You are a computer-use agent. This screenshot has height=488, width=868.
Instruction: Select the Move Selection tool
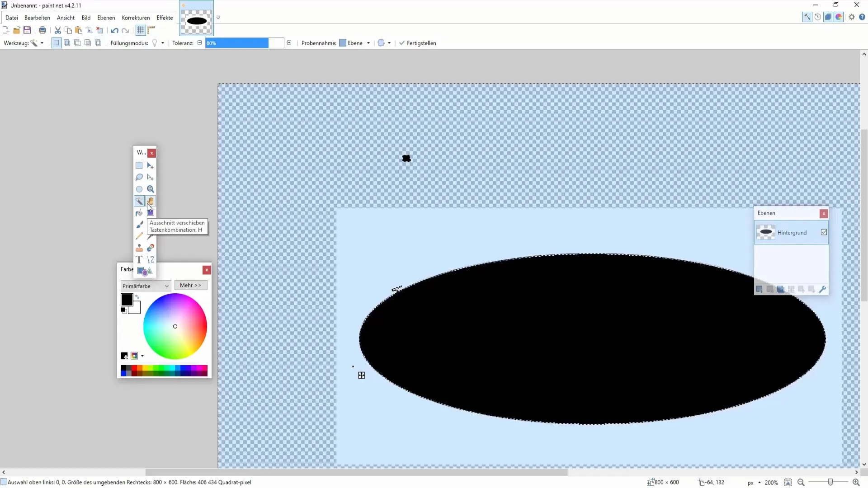pyautogui.click(x=151, y=177)
